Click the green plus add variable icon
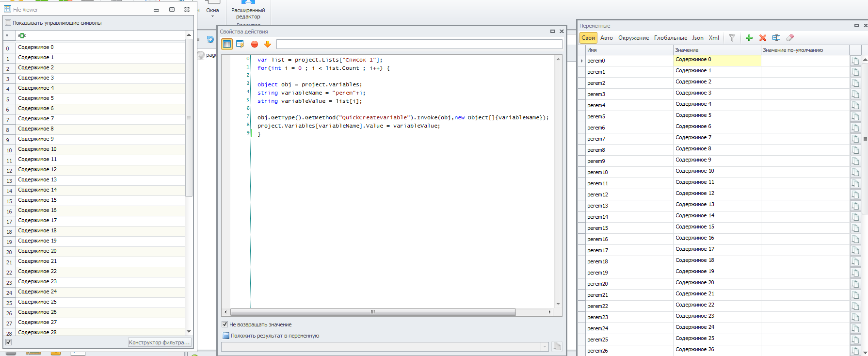The height and width of the screenshot is (356, 868). coord(749,38)
